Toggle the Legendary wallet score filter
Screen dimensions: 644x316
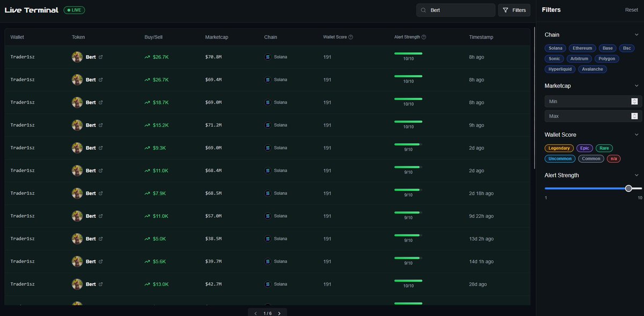pyautogui.click(x=559, y=148)
